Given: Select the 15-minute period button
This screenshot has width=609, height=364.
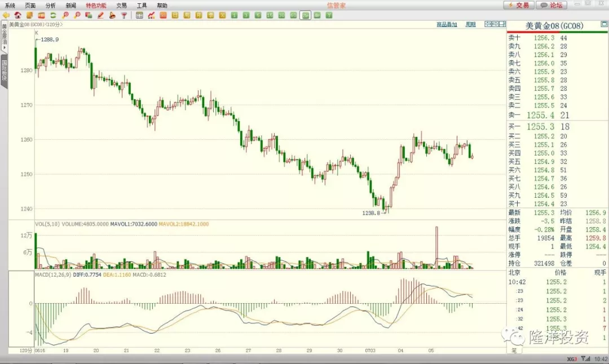Looking at the screenshot, I should tap(270, 15).
